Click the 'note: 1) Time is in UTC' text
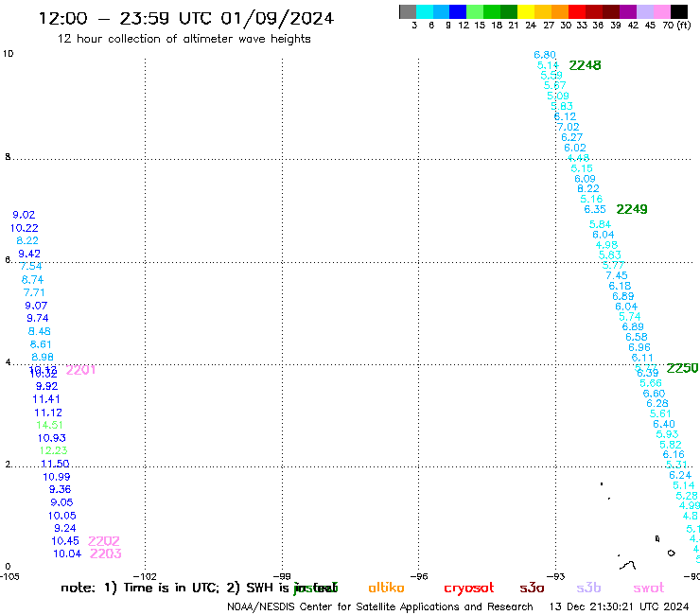Screen dimensions: 700x615 click(140, 588)
